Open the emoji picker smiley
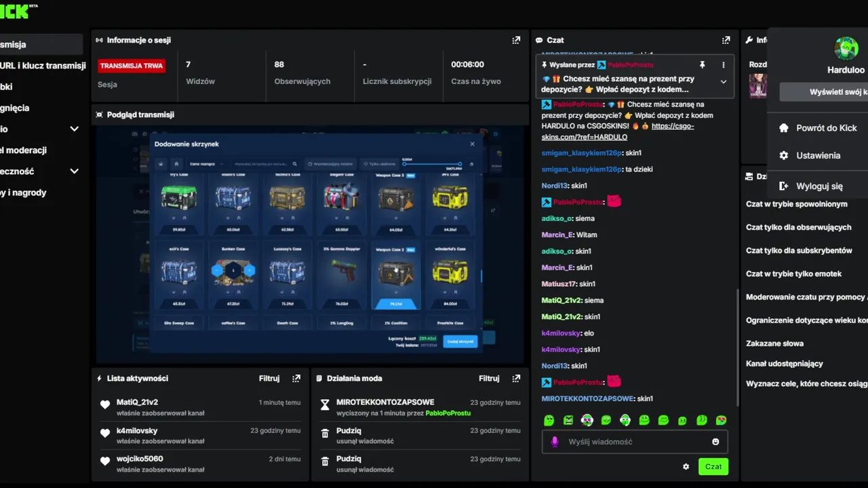 tap(715, 442)
